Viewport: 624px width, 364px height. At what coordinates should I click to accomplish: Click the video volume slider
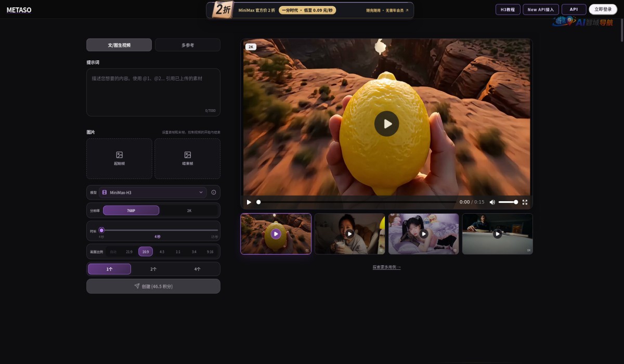508,202
